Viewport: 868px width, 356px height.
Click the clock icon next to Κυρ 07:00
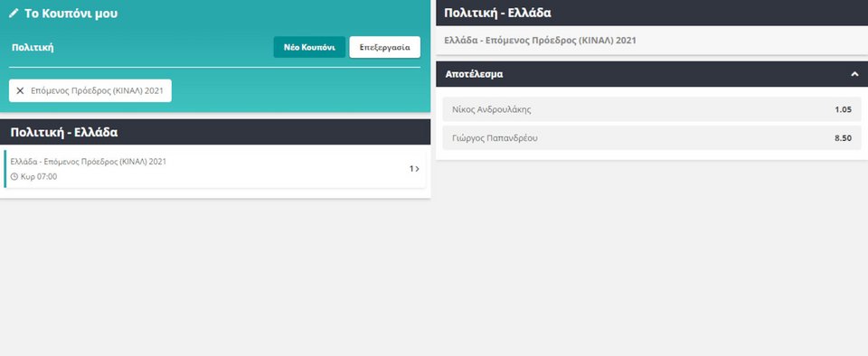[14, 177]
